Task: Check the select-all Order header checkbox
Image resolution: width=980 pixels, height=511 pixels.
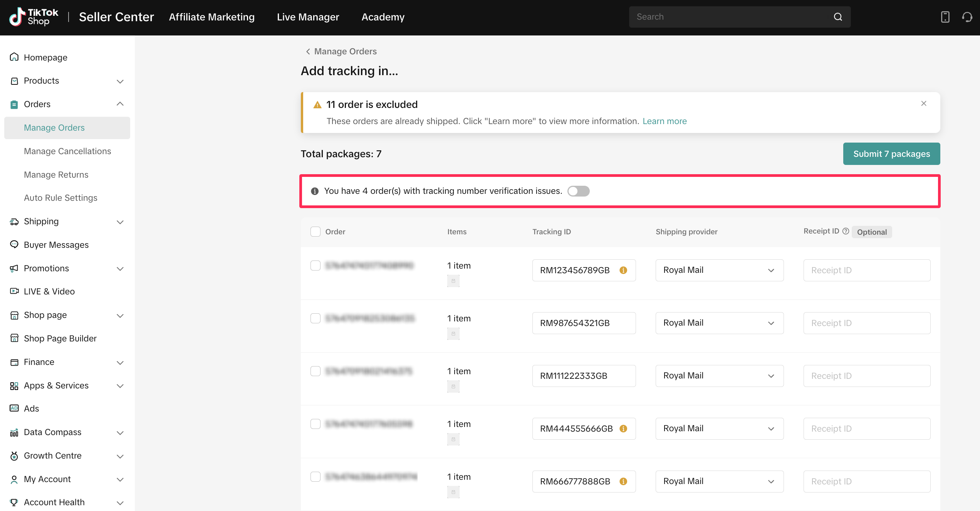Action: coord(315,232)
